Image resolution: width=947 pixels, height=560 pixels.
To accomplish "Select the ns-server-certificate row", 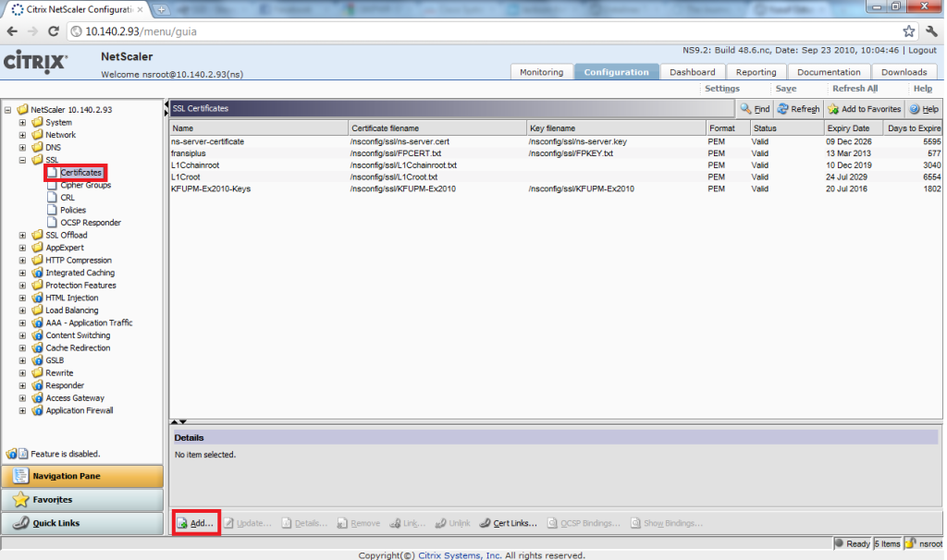I will click(x=556, y=141).
